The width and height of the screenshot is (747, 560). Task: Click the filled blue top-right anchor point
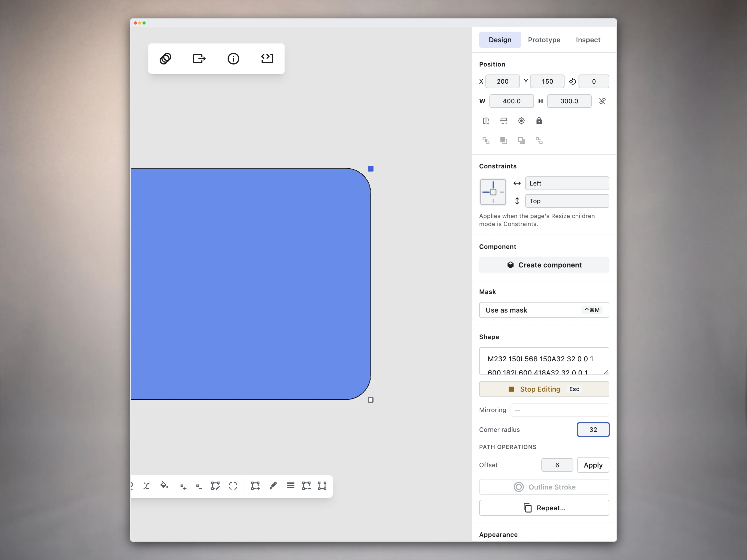tap(370, 168)
